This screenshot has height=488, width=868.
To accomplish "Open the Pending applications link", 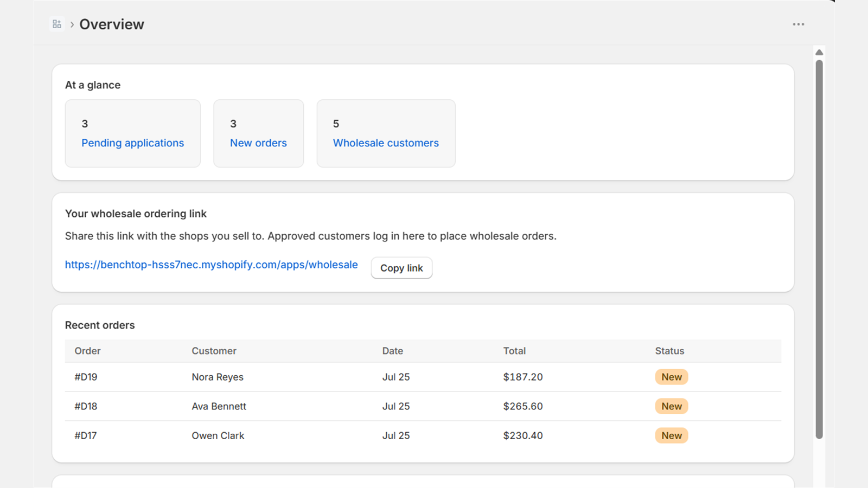I will pyautogui.click(x=133, y=143).
